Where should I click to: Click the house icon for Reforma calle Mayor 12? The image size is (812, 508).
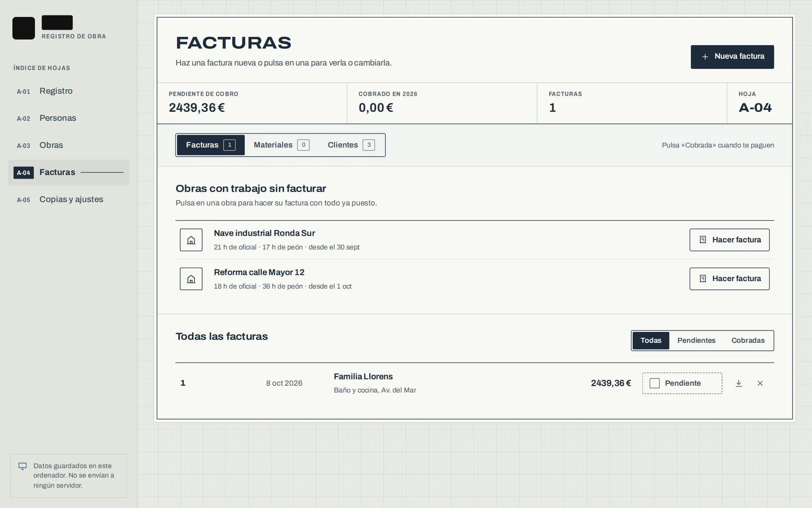coord(191,279)
